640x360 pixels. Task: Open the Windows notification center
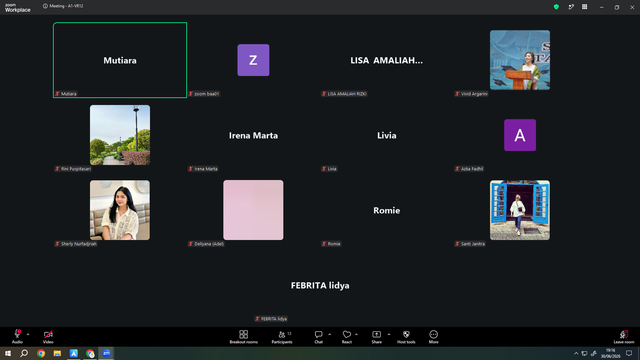[x=629, y=353]
